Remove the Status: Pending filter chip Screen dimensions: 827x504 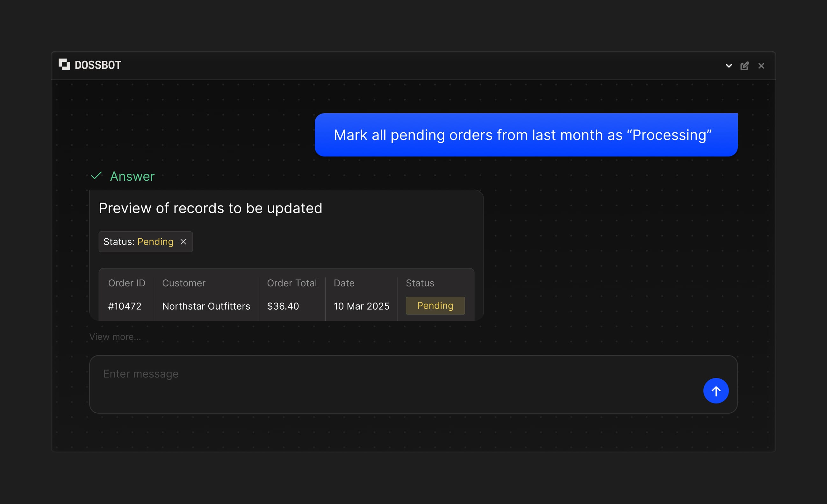(x=183, y=241)
